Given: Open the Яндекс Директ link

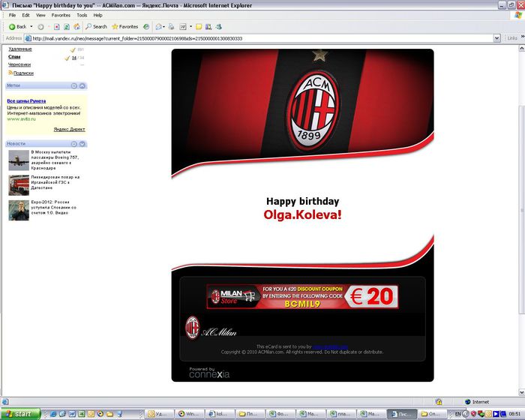Looking at the screenshot, I should point(69,129).
